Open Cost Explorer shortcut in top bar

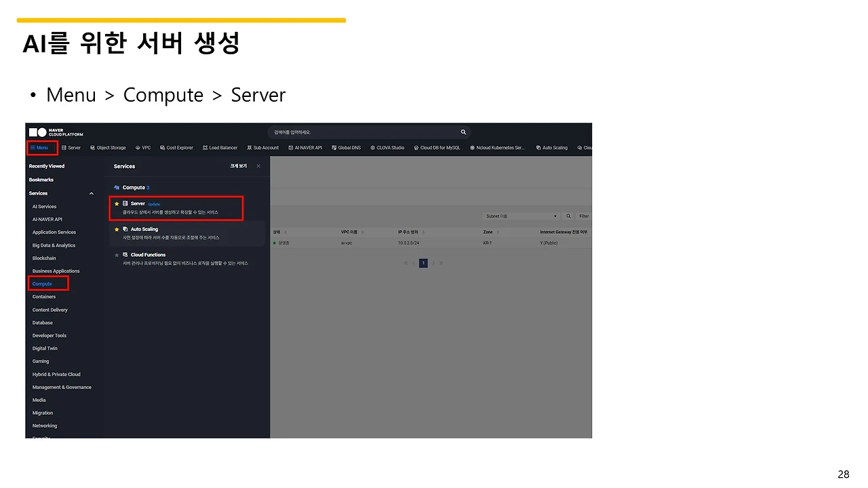[176, 148]
